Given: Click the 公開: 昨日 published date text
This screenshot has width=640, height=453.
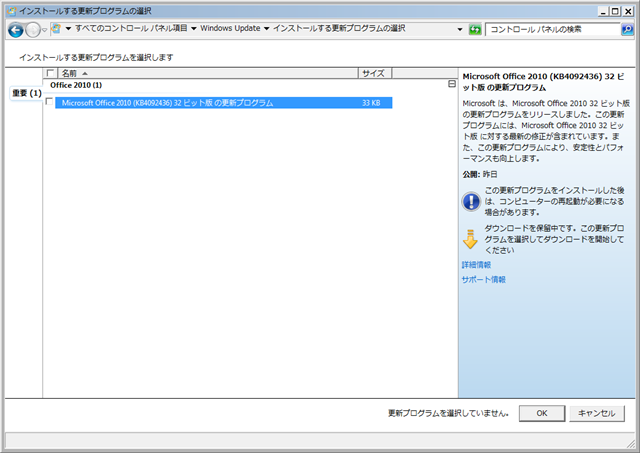Looking at the screenshot, I should 480,174.
